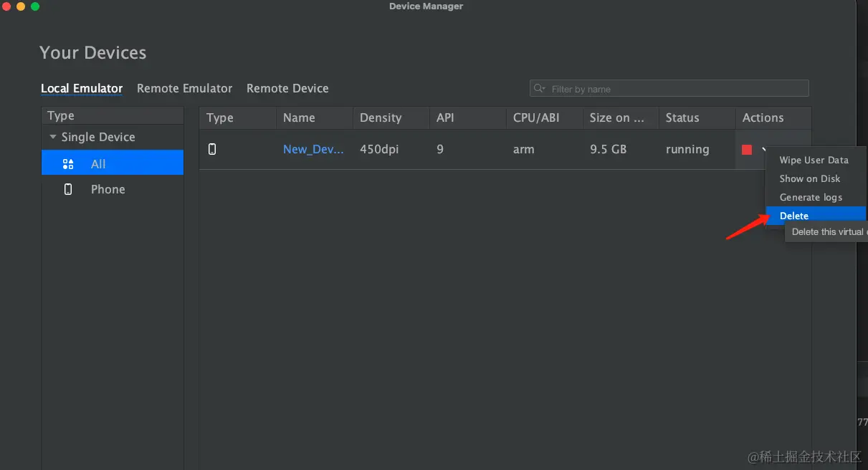Collapse the Single Device tree group
Image resolution: width=868 pixels, height=470 pixels.
click(x=52, y=137)
